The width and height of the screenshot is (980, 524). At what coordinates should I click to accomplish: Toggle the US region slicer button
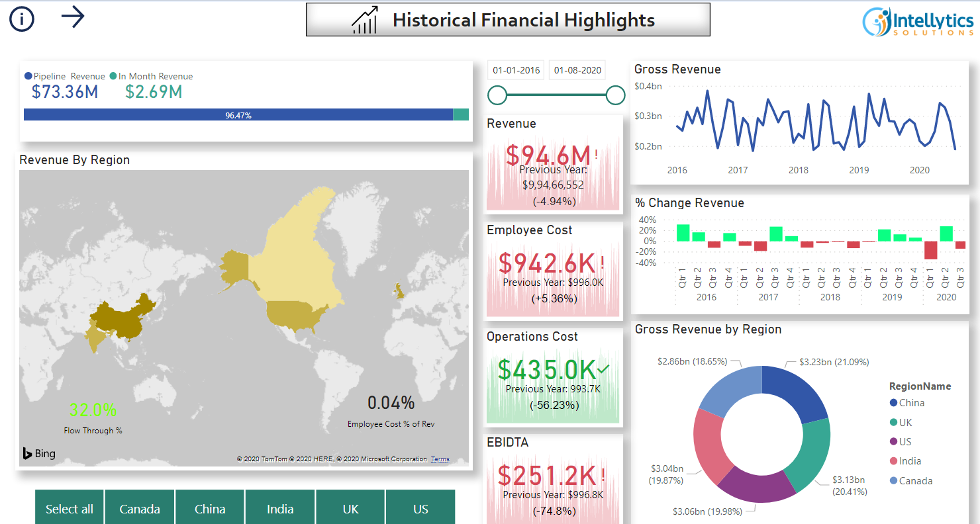point(420,508)
